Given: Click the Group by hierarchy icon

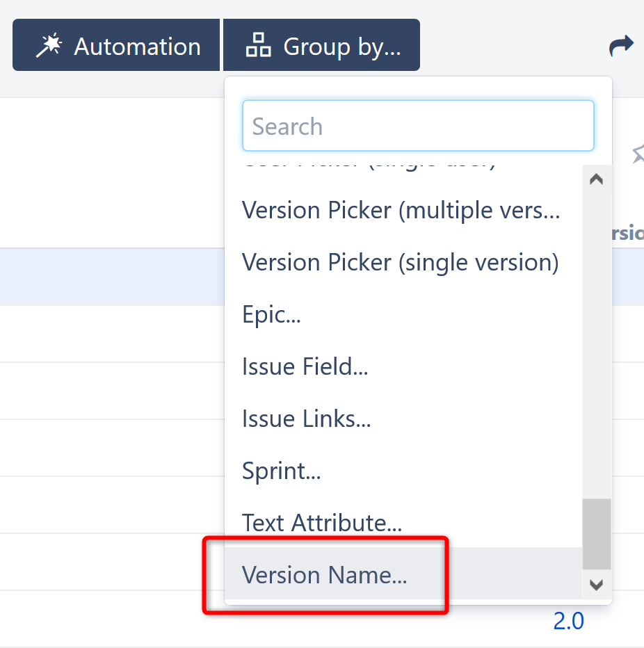Looking at the screenshot, I should [258, 47].
